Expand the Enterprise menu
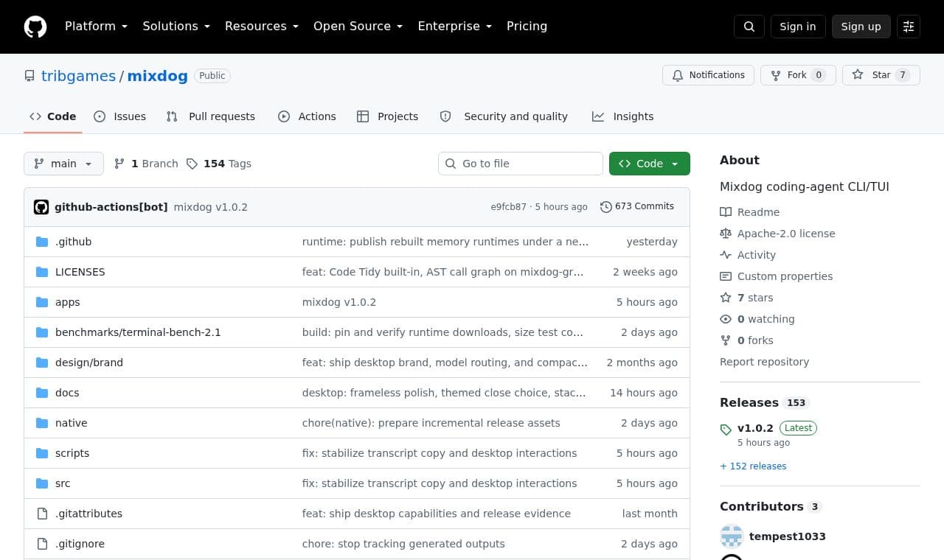This screenshot has height=560, width=944. coord(454,27)
